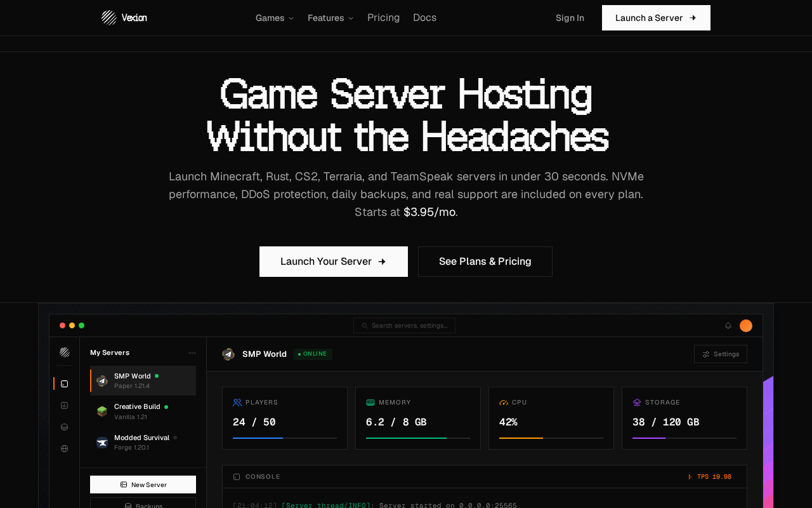Open the Settings button for SMP World
812x508 pixels.
click(x=721, y=354)
